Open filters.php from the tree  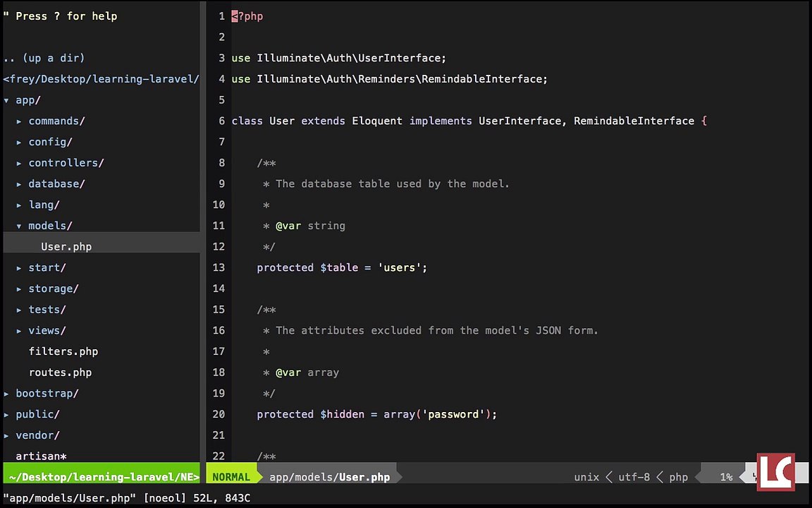point(63,351)
